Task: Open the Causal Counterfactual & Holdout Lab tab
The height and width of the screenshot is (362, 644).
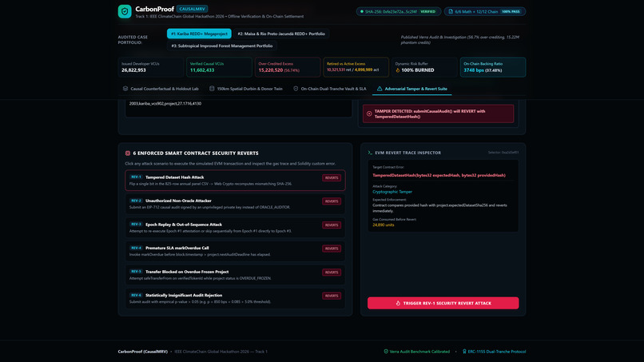Action: 161,89
